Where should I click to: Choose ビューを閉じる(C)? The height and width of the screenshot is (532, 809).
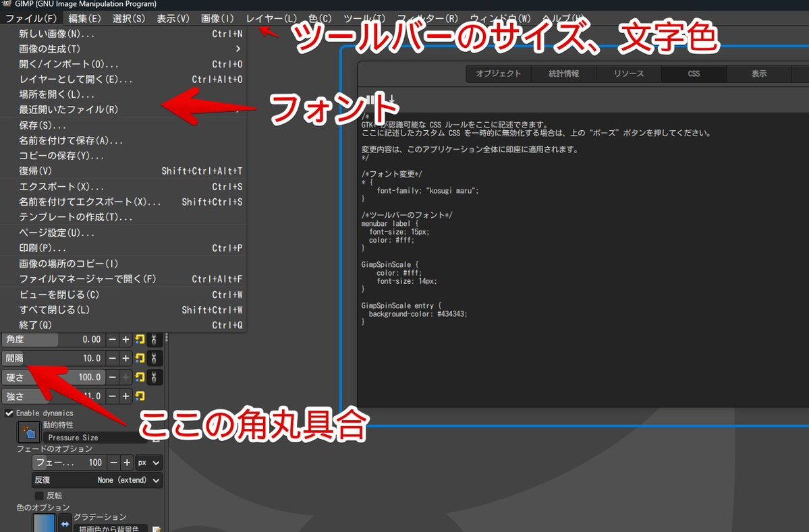pos(124,295)
